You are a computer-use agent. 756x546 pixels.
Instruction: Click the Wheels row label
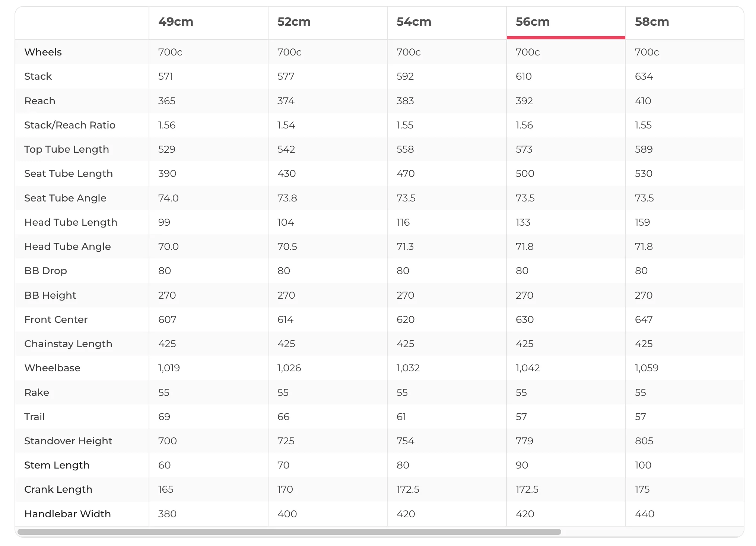coord(43,52)
